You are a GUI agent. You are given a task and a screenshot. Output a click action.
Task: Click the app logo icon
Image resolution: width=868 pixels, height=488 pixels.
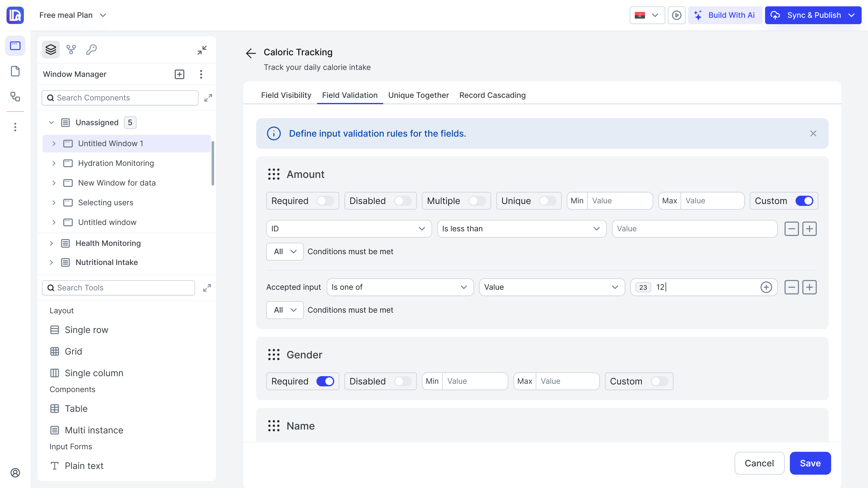click(x=15, y=15)
